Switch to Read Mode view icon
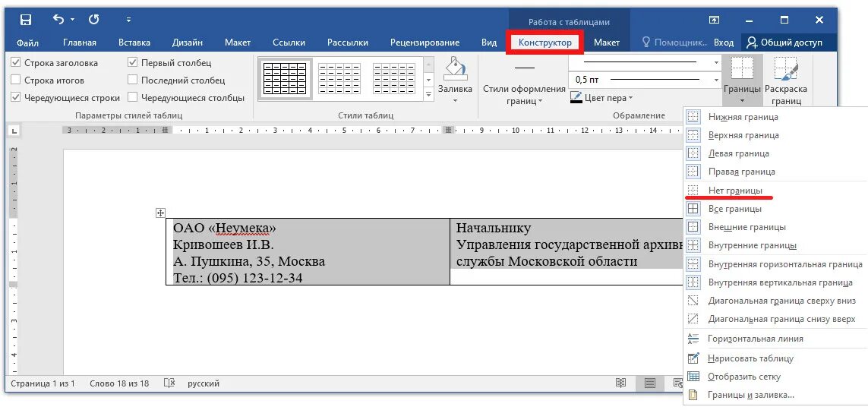868x410 pixels. tap(621, 383)
